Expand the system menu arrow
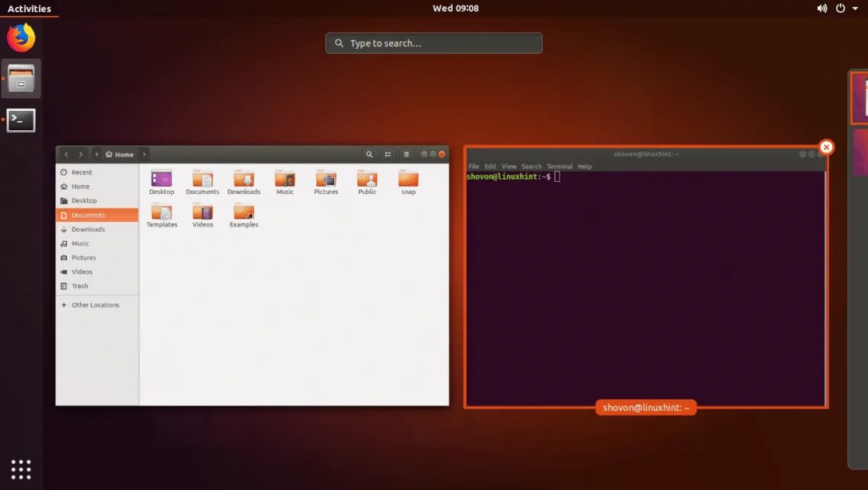Screen dimensions: 868x490 coord(855,8)
